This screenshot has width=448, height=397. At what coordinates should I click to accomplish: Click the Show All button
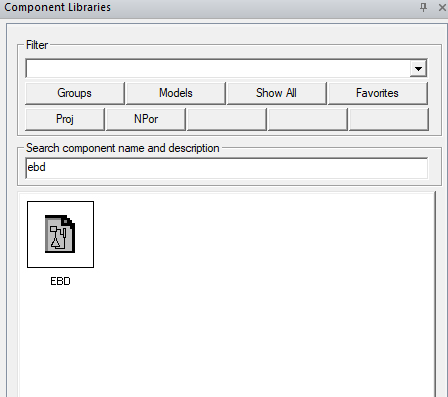click(277, 93)
